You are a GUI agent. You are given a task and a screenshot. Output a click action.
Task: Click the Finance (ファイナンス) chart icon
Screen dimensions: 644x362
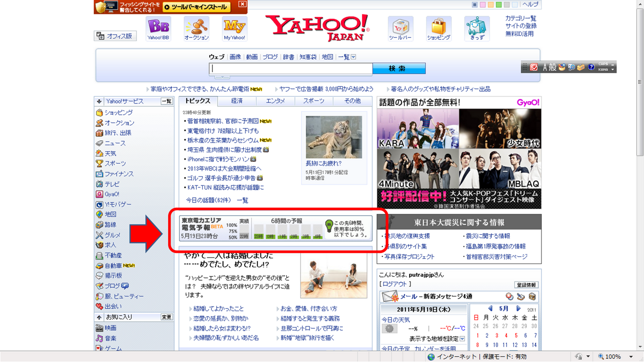point(99,174)
